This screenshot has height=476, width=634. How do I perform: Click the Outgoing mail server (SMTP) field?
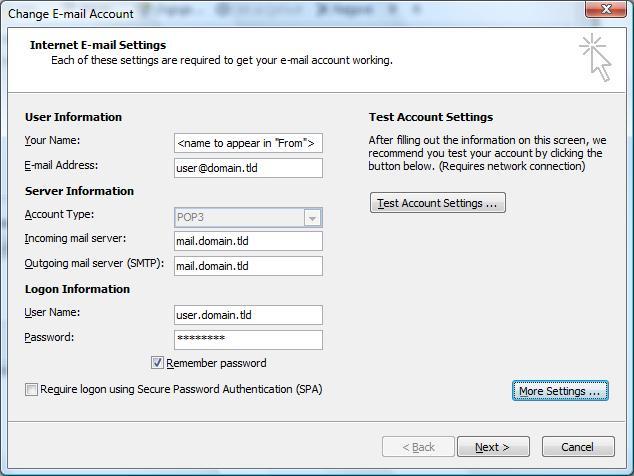(x=248, y=266)
